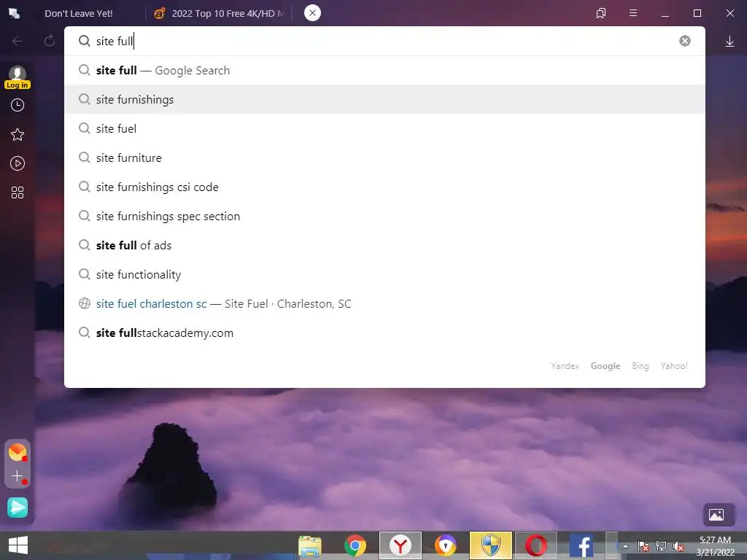Choose "site full of ads" suggestion
747x560 pixels.
click(384, 245)
